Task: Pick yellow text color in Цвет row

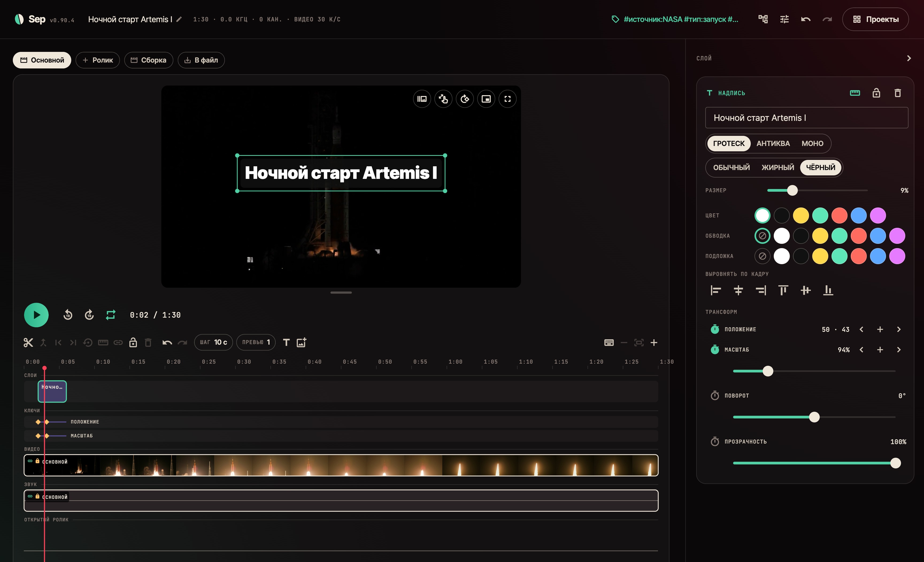Action: 801,215
